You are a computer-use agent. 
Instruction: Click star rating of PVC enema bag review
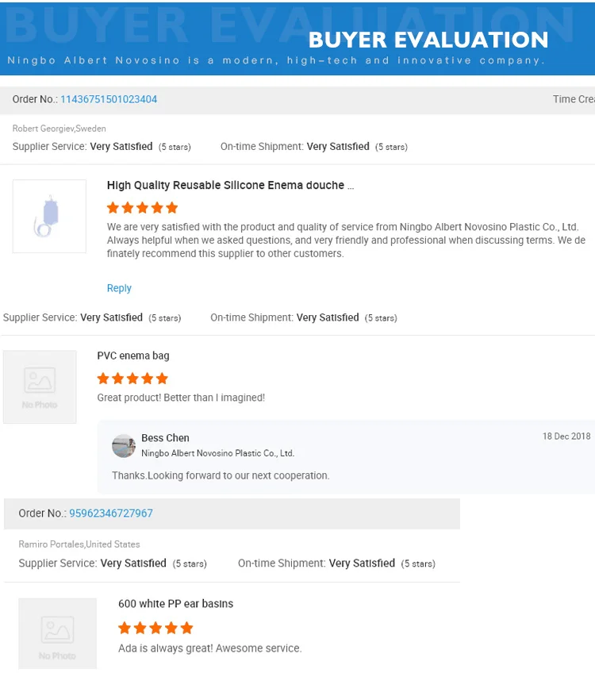(x=132, y=379)
